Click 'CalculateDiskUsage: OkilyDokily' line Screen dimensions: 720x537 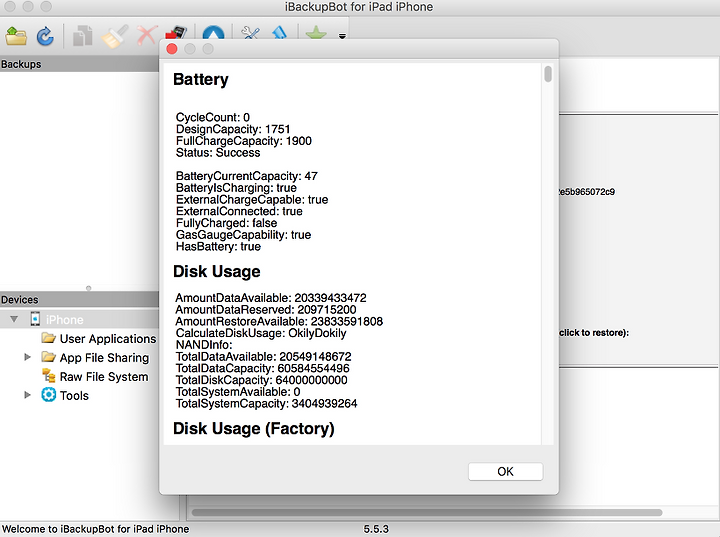click(261, 333)
